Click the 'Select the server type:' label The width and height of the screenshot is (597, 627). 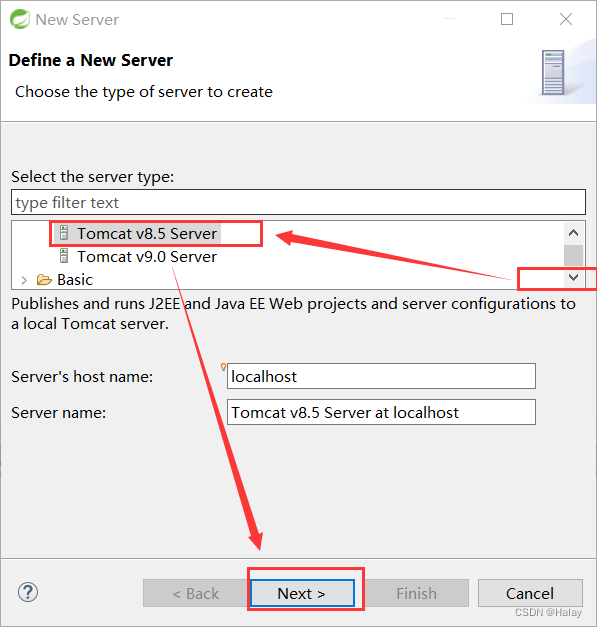(x=93, y=176)
